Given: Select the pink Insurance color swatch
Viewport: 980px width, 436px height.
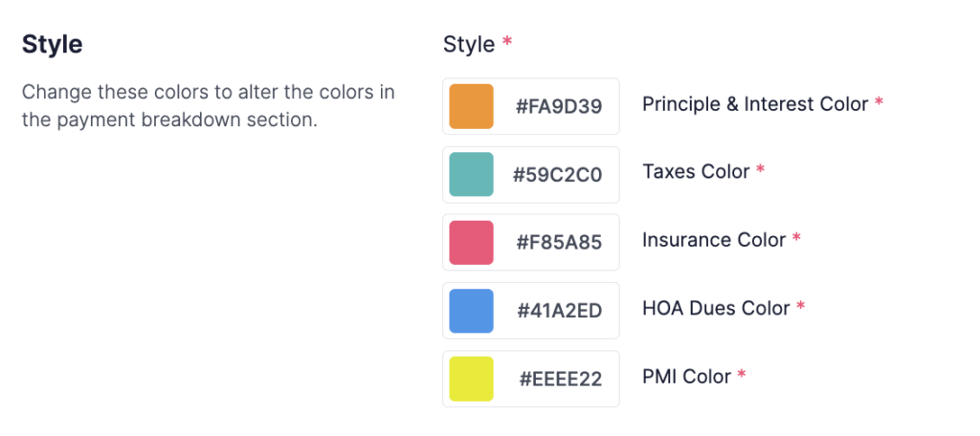Looking at the screenshot, I should click(x=471, y=242).
